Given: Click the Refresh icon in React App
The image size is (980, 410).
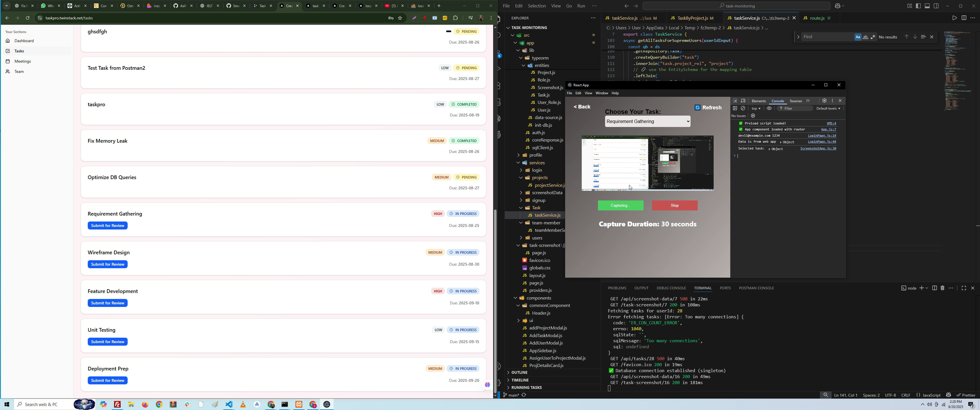Looking at the screenshot, I should 698,108.
